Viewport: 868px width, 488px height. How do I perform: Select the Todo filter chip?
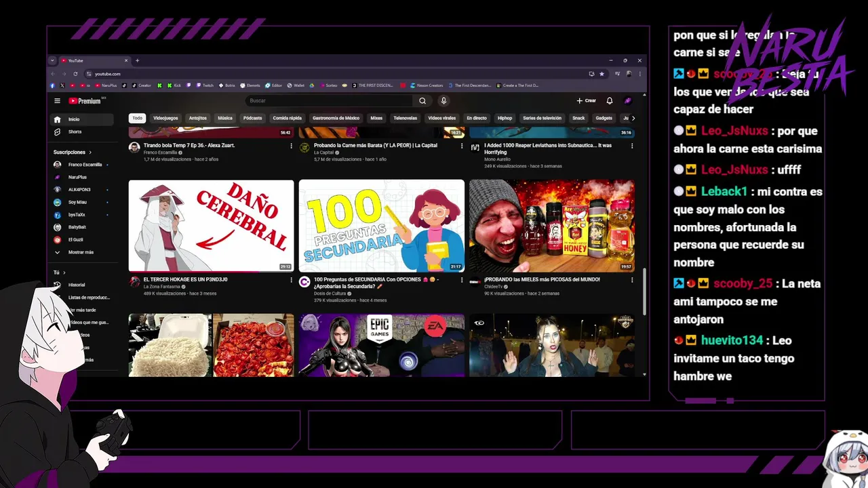[138, 118]
